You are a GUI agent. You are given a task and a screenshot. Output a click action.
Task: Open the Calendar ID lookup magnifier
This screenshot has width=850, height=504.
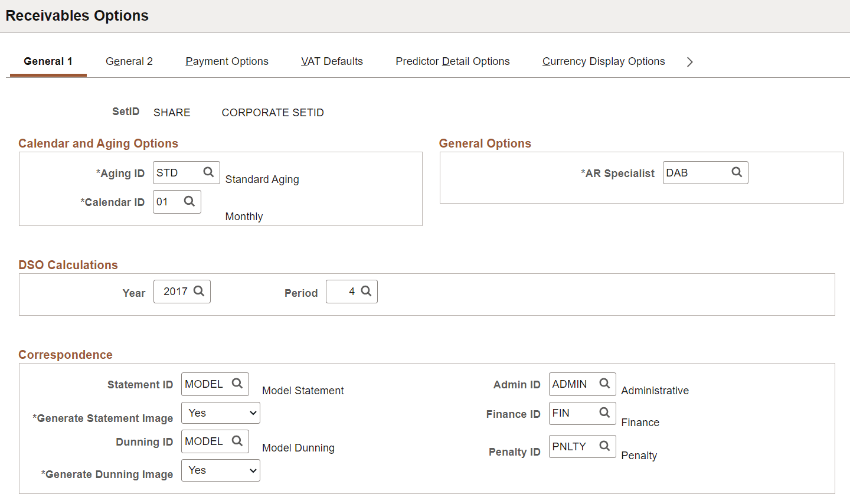pyautogui.click(x=189, y=201)
